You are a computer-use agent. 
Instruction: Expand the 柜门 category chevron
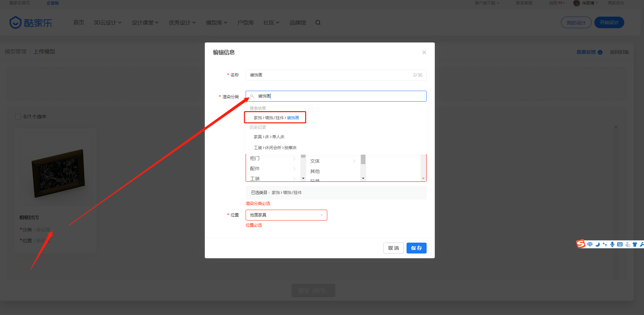tap(294, 158)
